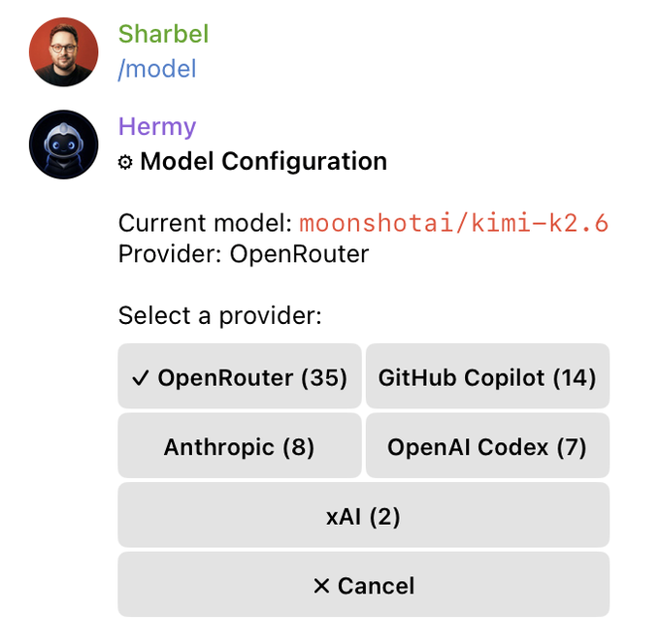Click the Provider: OpenRouter line
The height and width of the screenshot is (644, 660).
click(x=244, y=254)
